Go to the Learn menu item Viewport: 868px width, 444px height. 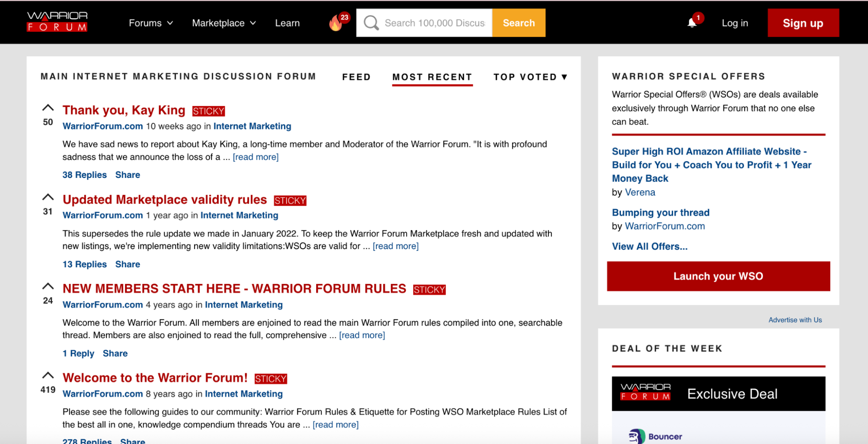point(287,23)
